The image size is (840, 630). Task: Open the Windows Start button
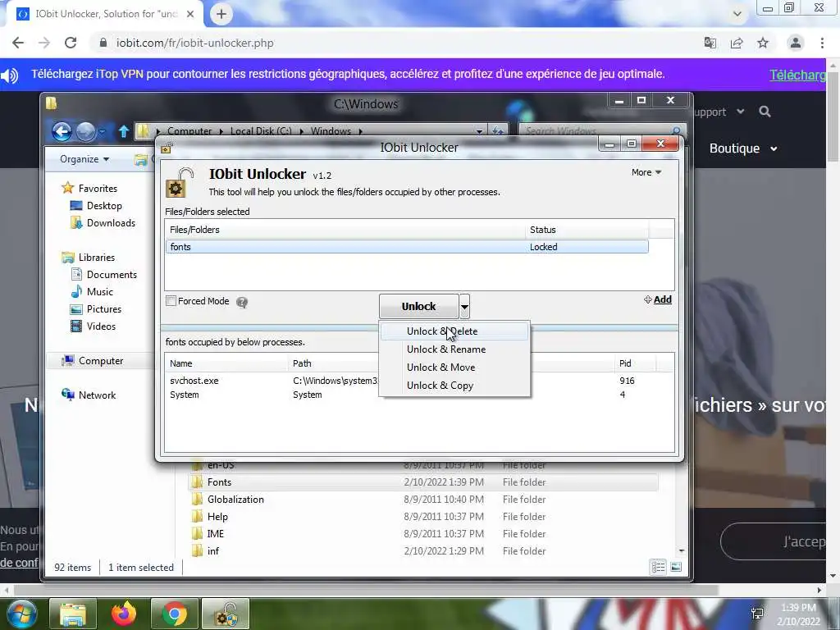(21, 614)
